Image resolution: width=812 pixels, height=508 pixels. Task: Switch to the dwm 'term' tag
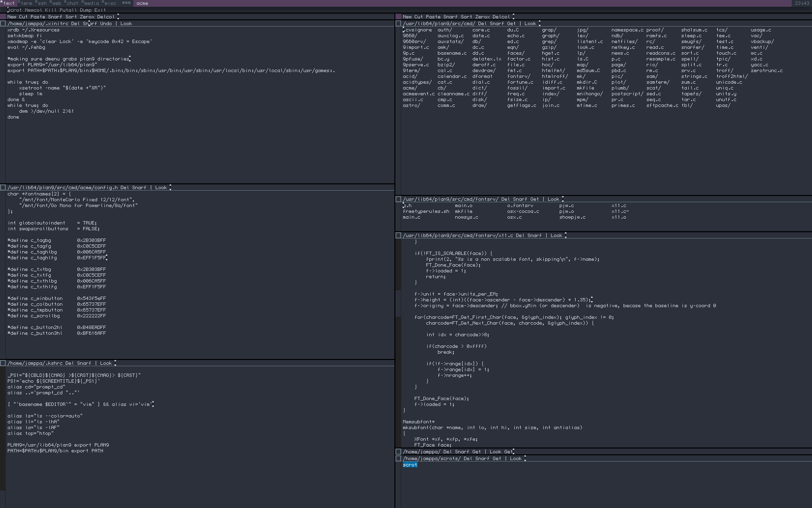coord(26,3)
